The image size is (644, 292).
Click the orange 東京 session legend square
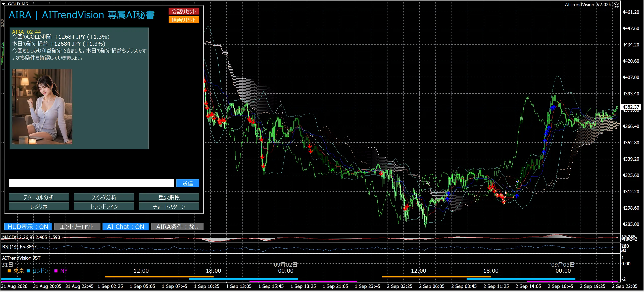pyautogui.click(x=9, y=271)
